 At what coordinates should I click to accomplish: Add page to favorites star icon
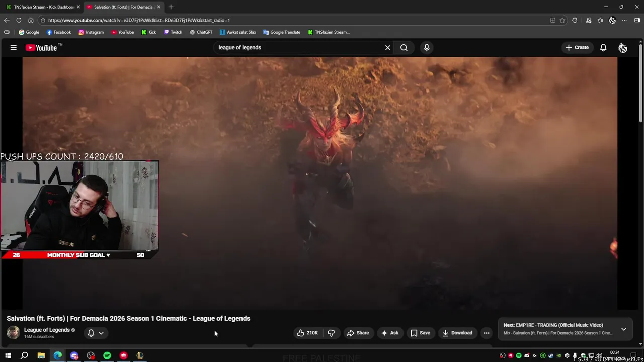click(x=562, y=20)
